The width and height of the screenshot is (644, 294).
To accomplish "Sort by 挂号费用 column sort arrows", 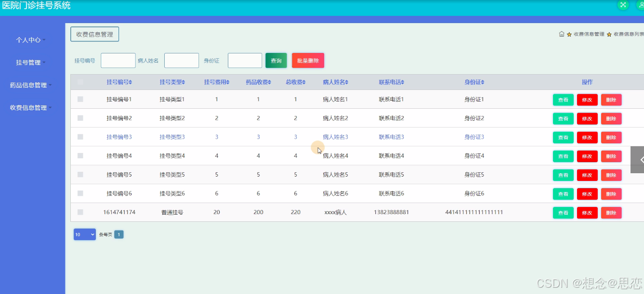I will 228,82.
